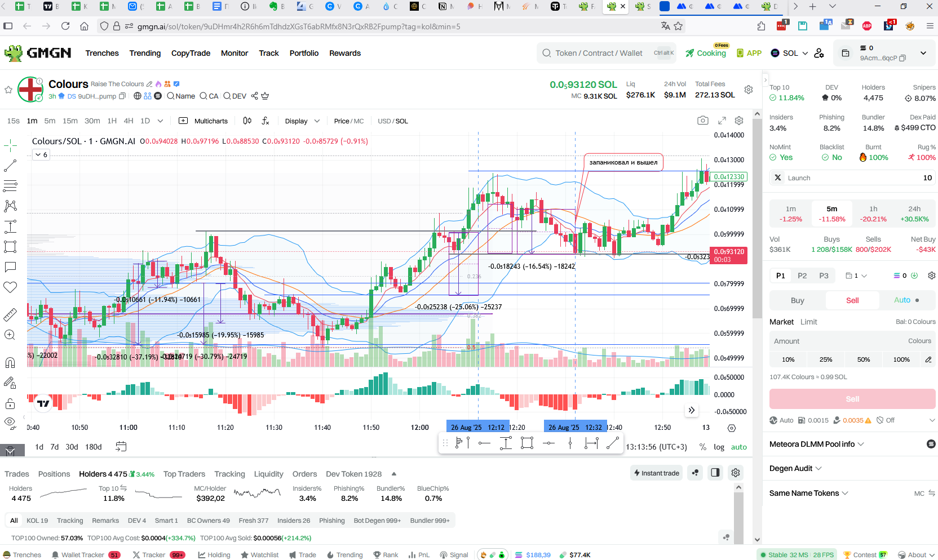Click the sell Amount input field
This screenshot has width=938, height=560.
pos(852,341)
